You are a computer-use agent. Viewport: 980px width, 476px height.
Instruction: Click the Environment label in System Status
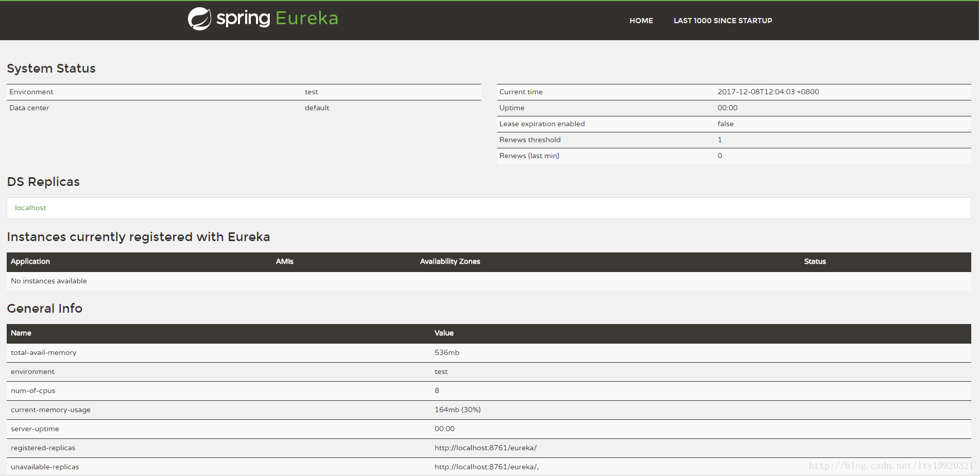pyautogui.click(x=31, y=92)
